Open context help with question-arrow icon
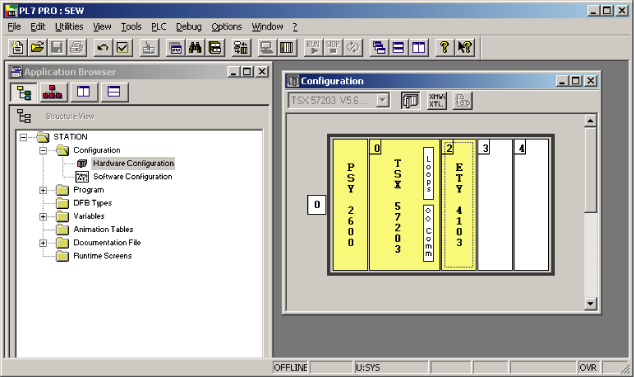The image size is (634, 377). pyautogui.click(x=465, y=47)
